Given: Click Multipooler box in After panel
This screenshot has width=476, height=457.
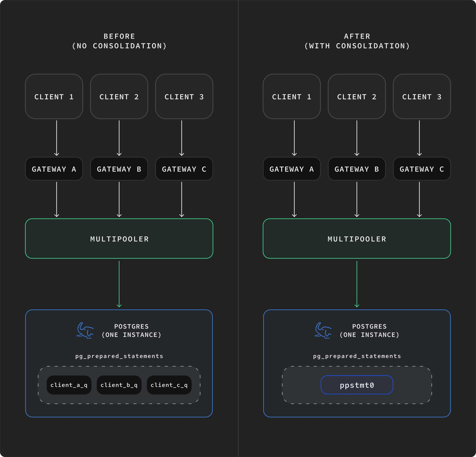Looking at the screenshot, I should pyautogui.click(x=357, y=239).
